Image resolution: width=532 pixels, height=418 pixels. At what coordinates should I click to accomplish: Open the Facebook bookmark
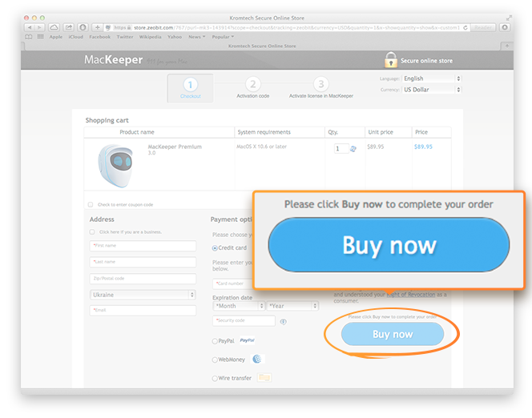(x=99, y=37)
